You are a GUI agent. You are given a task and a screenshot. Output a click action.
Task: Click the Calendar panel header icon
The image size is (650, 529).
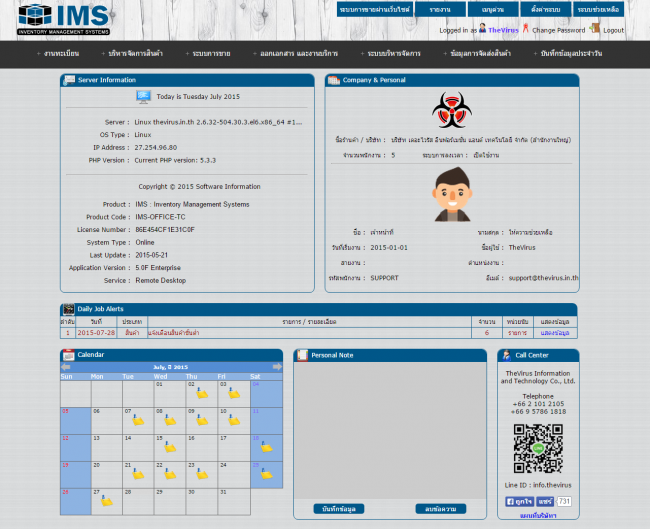click(68, 355)
